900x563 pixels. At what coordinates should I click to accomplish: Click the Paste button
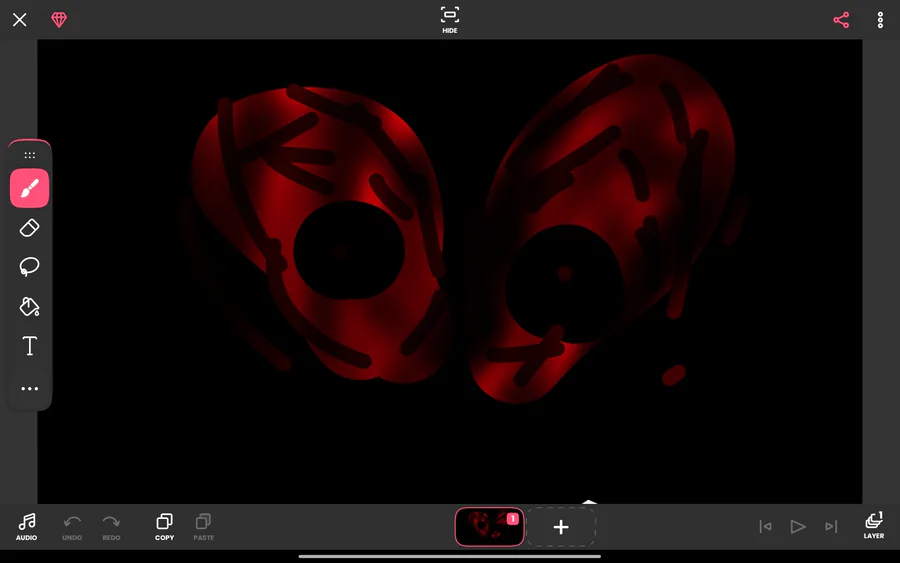tap(203, 527)
